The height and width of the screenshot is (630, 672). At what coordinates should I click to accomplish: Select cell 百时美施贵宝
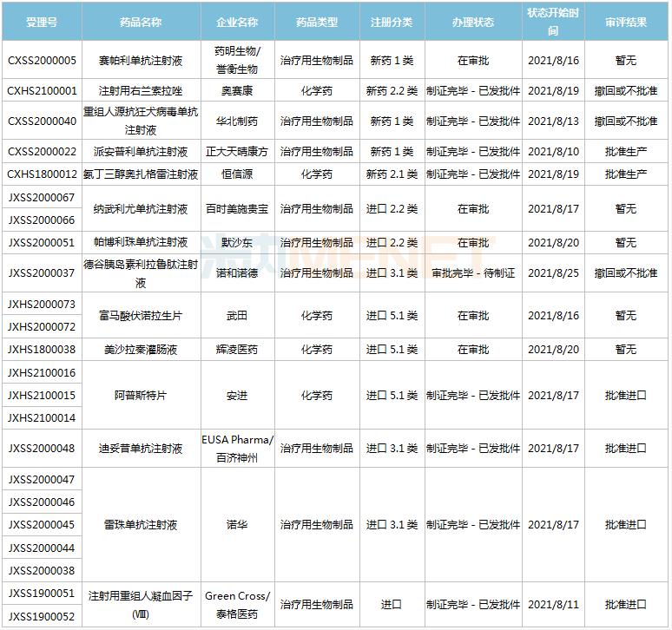click(x=237, y=208)
